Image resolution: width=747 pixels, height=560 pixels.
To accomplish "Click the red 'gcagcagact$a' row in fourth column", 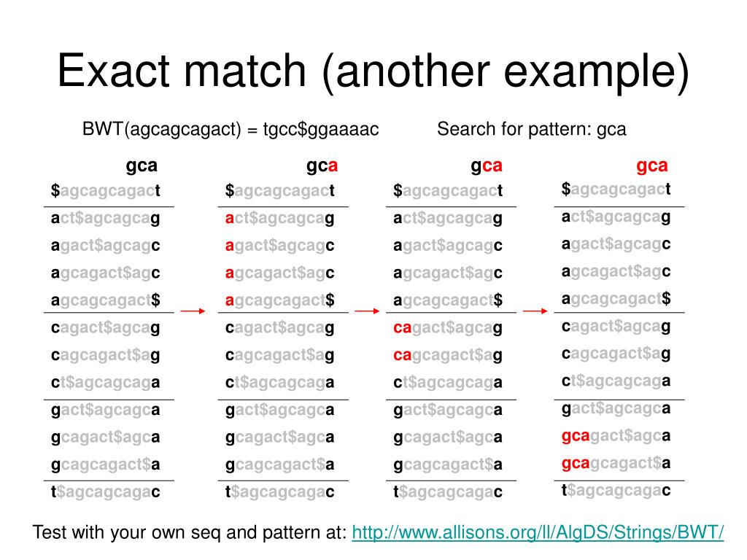I will click(616, 463).
